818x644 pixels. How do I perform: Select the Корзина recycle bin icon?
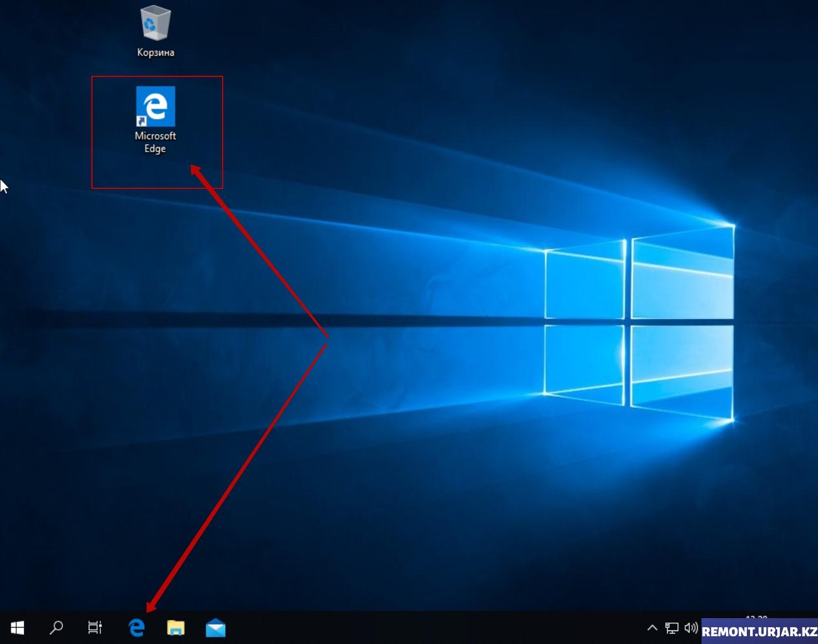[x=155, y=23]
